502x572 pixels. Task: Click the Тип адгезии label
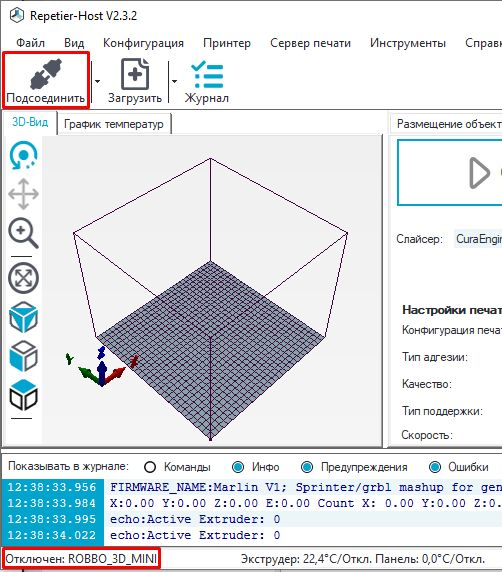435,357
